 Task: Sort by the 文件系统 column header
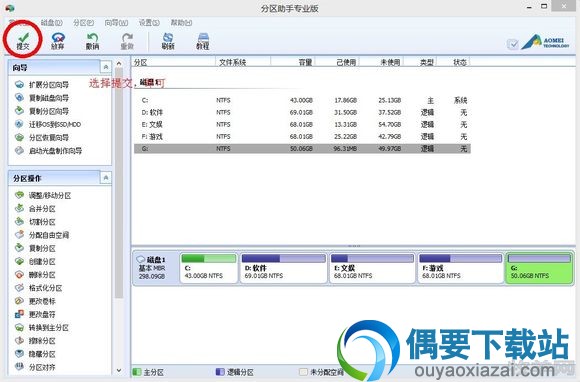pyautogui.click(x=243, y=62)
